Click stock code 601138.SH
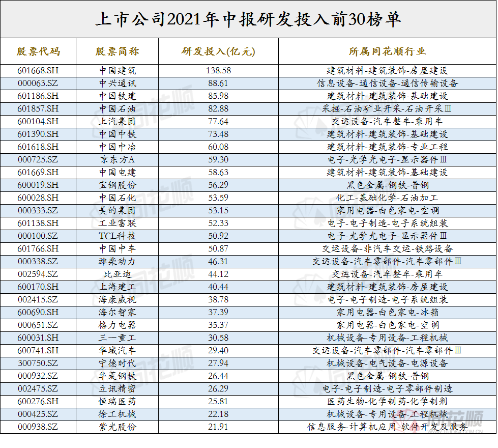This screenshot has width=498, height=448. (x=38, y=223)
